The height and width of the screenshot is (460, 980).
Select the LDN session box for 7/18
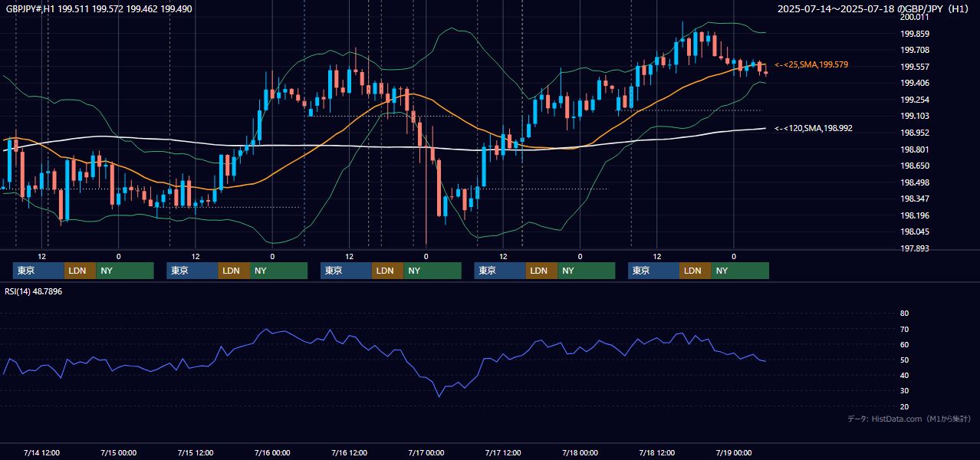[x=696, y=271]
